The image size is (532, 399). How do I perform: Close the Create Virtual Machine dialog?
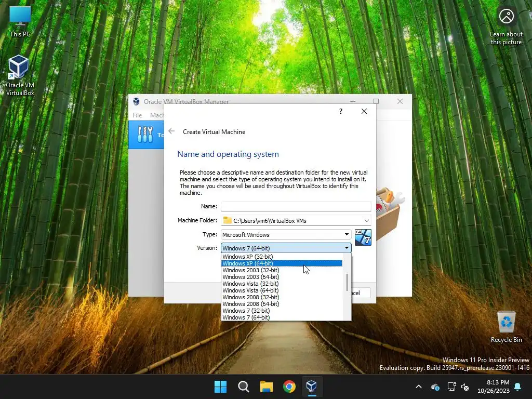point(364,111)
